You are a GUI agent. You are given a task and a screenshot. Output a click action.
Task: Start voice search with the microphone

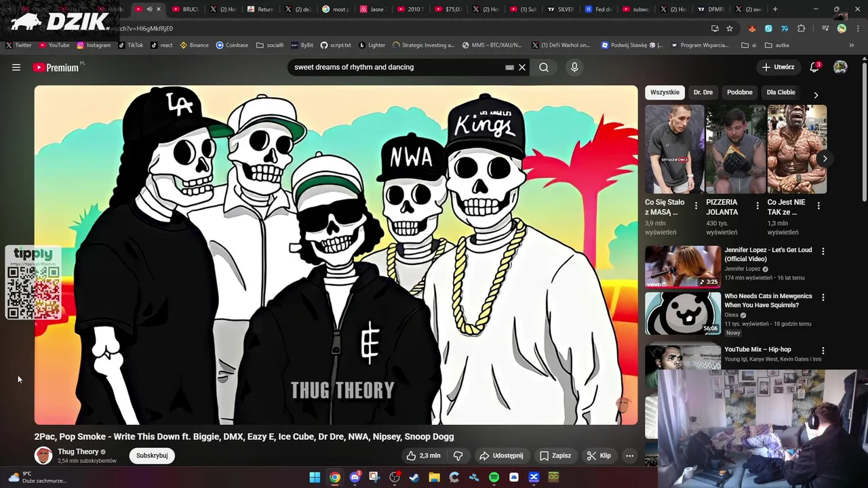point(574,67)
